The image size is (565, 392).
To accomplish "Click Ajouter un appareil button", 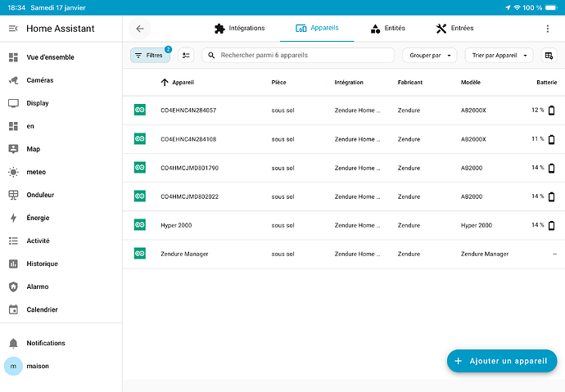I will click(502, 361).
